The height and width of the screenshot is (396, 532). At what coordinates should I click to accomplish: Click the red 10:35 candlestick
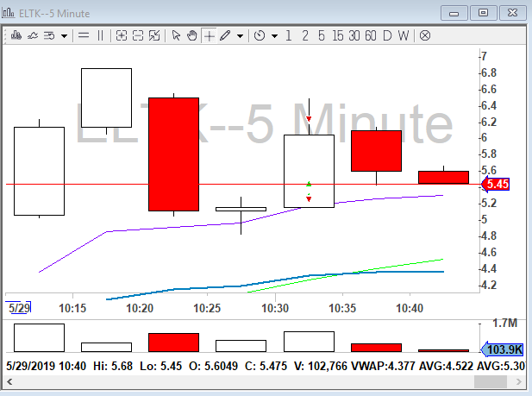[x=376, y=151]
